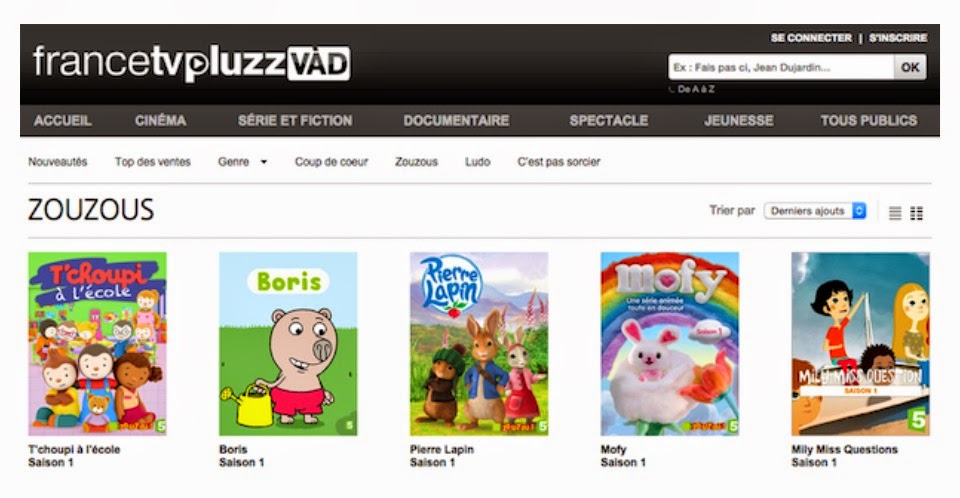Open T'choupi à l'école poster thumbnail
The image size is (960, 498).
[97, 344]
